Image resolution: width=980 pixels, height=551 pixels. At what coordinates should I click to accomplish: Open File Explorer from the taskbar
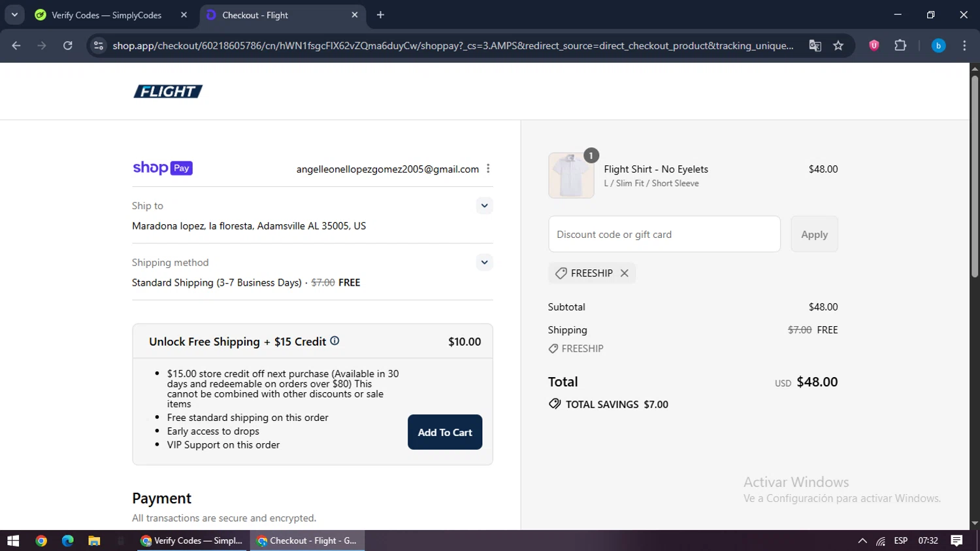tap(94, 541)
